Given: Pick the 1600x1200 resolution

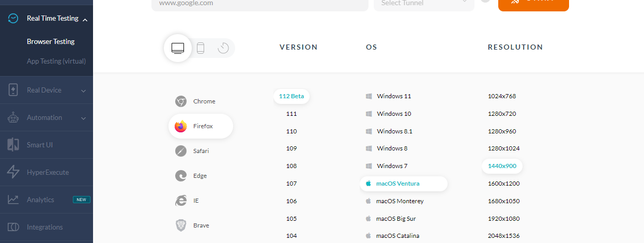Looking at the screenshot, I should [x=503, y=184].
